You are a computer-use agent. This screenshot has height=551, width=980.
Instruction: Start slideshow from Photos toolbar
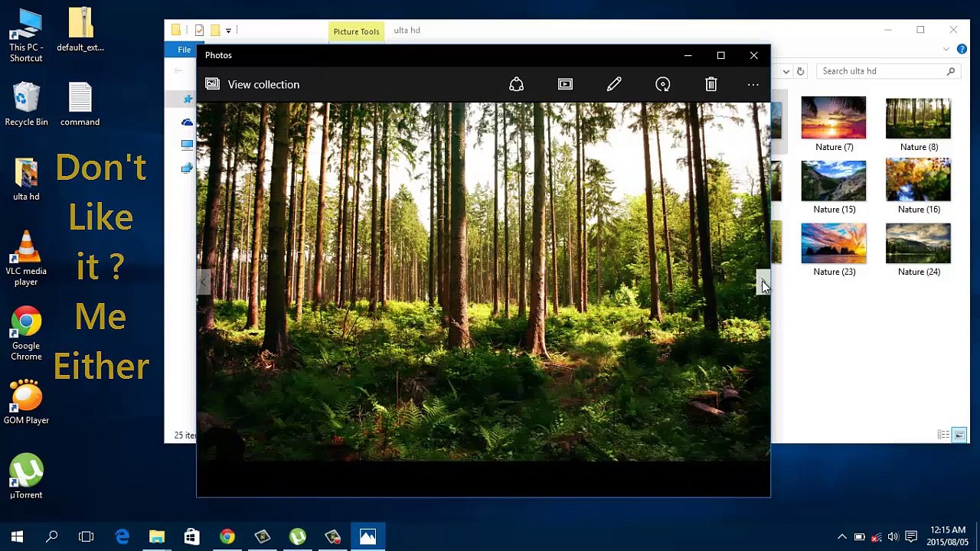(565, 84)
